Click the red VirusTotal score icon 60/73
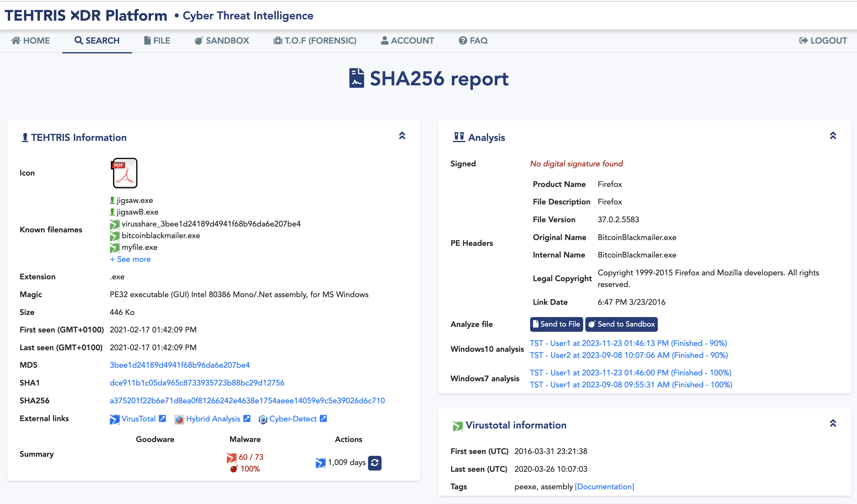The height and width of the screenshot is (504, 857). tap(232, 457)
